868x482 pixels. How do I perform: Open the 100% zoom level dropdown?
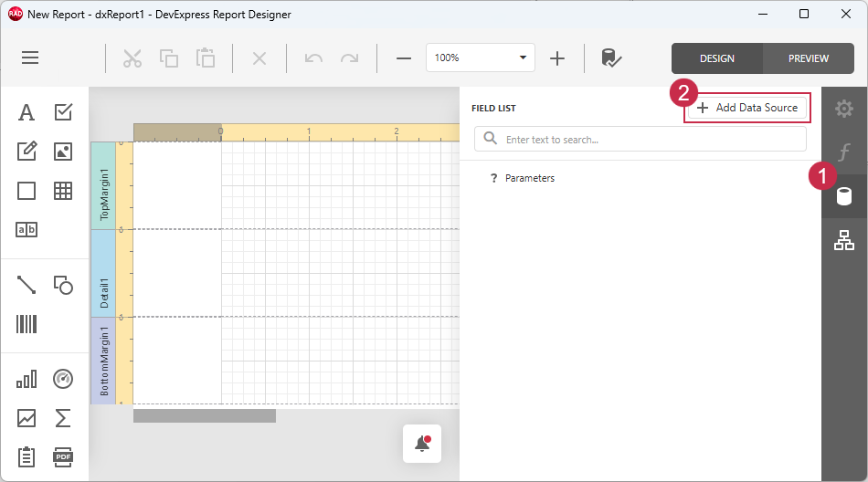pos(480,58)
